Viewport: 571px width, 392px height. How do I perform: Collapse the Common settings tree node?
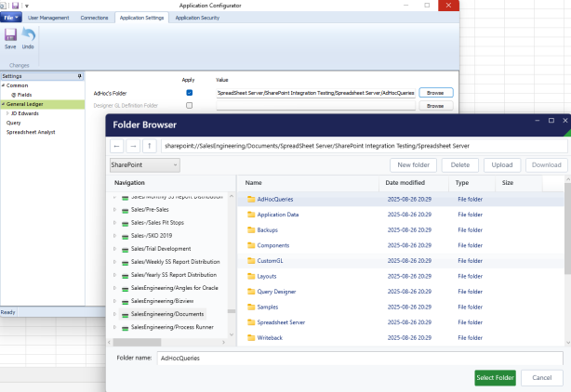tap(4, 85)
